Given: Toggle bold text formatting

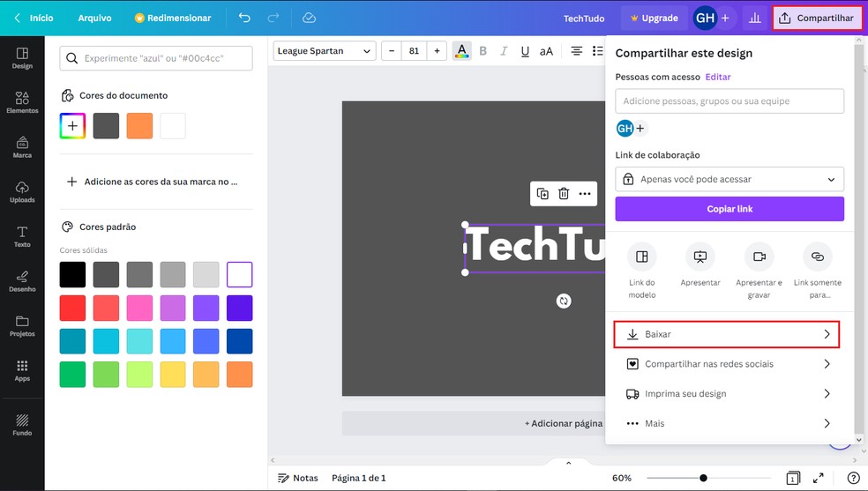Looking at the screenshot, I should pos(483,51).
